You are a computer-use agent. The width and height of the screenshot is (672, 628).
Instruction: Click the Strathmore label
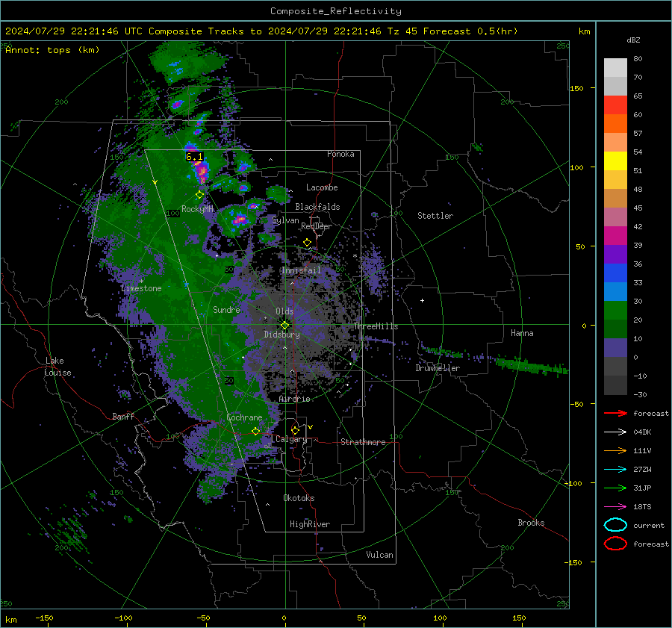coord(363,442)
